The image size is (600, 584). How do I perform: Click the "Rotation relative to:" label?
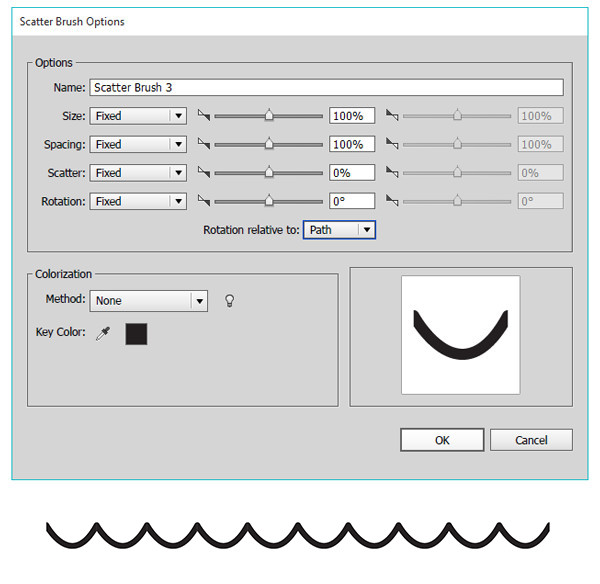click(251, 230)
